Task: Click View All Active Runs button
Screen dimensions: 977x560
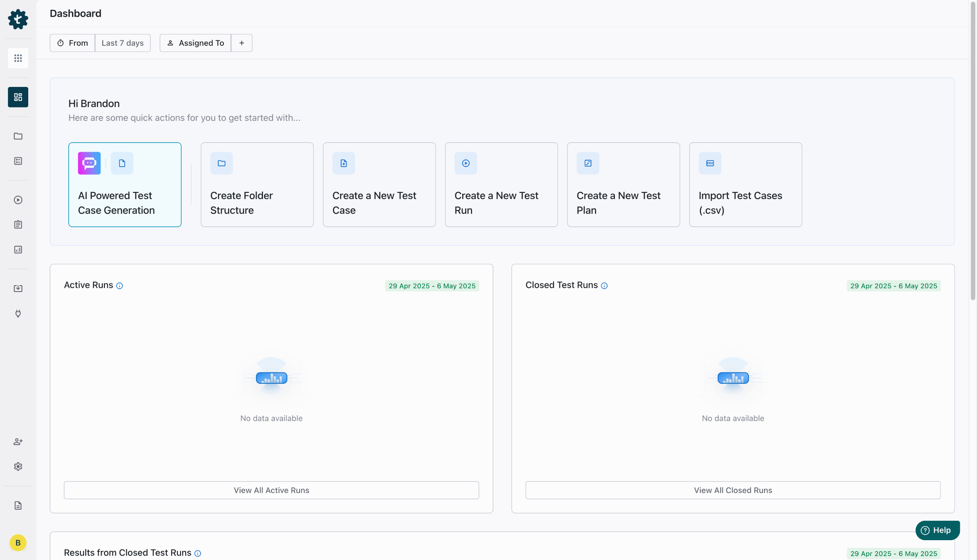Action: tap(271, 490)
